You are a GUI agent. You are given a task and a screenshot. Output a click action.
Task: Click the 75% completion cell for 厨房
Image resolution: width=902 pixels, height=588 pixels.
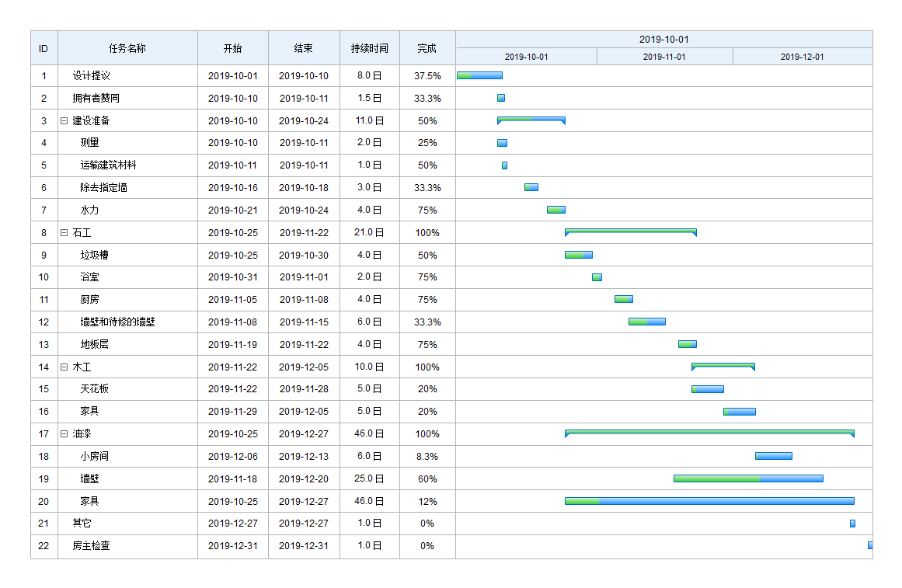[427, 300]
